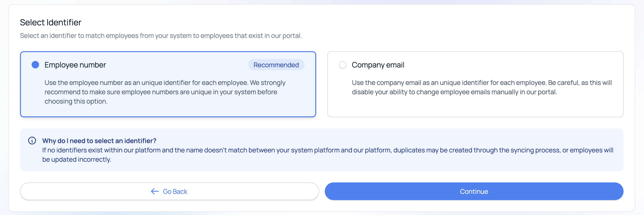The width and height of the screenshot is (644, 215).
Task: Click the info circle icon
Action: tap(32, 141)
